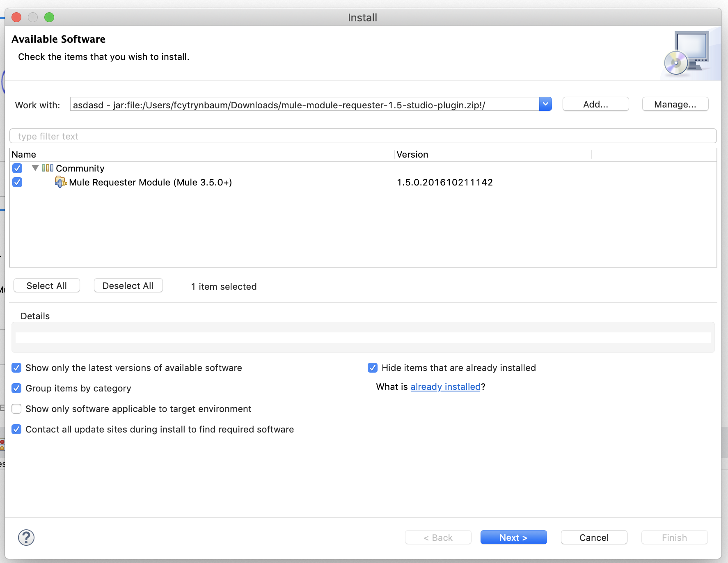
Task: Click the Community category icon
Action: click(x=48, y=168)
